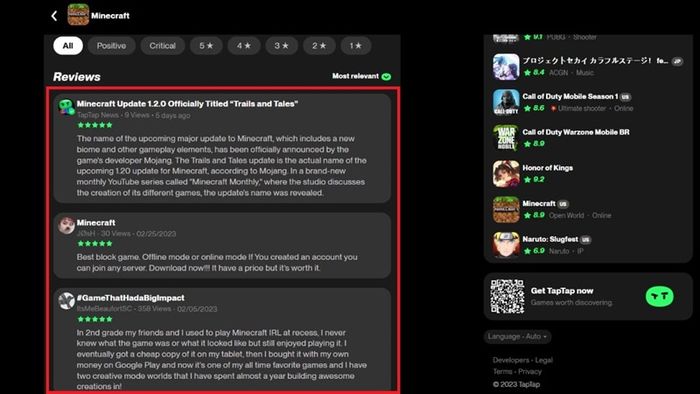This screenshot has width=700, height=394.
Task: Open the Minecraft sidebar game icon
Action: 506,209
